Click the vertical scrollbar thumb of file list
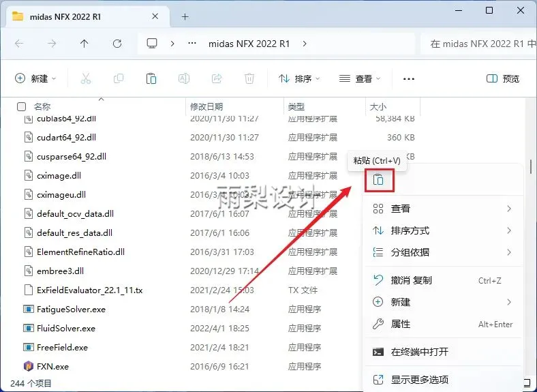 pos(530,166)
